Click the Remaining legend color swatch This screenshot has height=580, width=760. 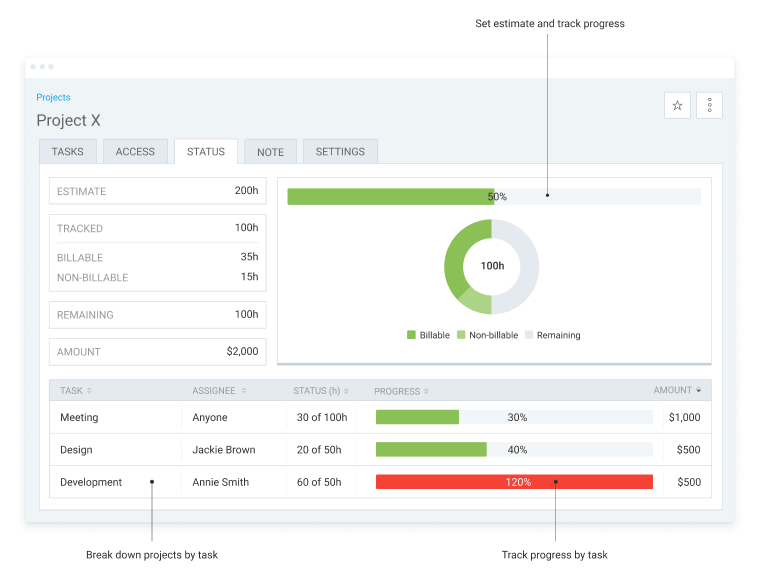coord(529,335)
